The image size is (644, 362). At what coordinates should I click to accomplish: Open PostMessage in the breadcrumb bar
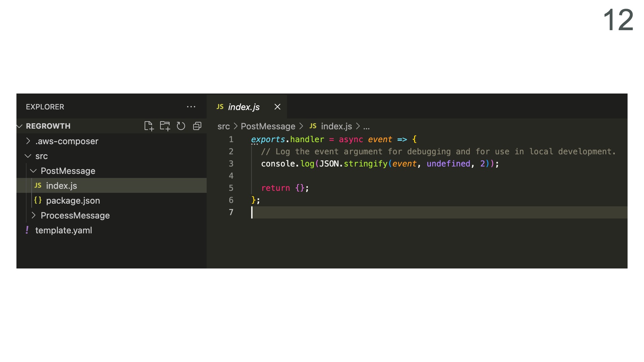click(268, 126)
